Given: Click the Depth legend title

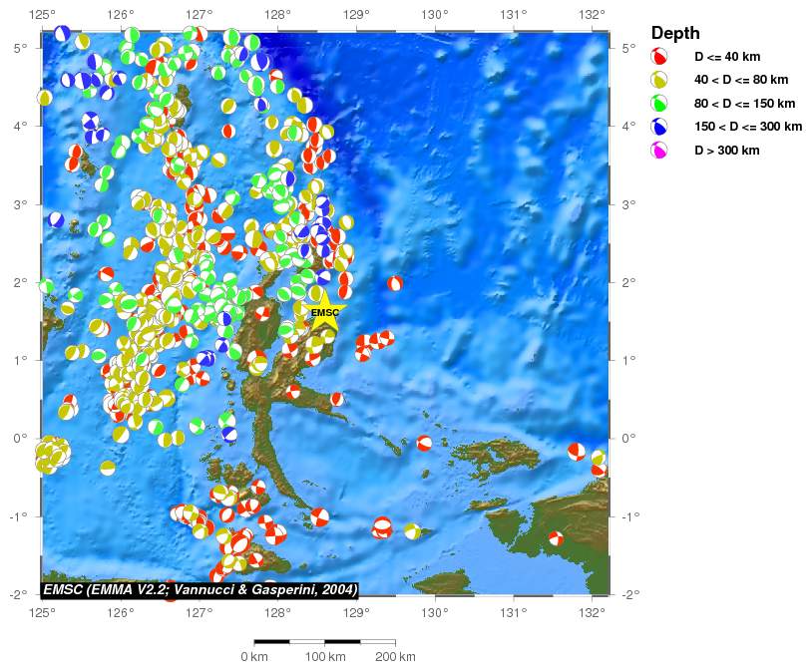Looking at the screenshot, I should (x=675, y=33).
